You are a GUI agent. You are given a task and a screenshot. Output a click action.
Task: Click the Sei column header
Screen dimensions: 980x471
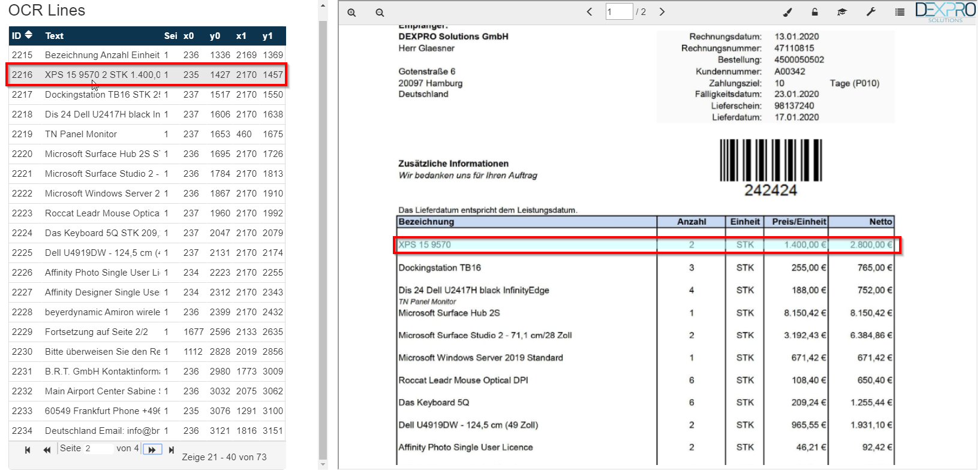[170, 36]
